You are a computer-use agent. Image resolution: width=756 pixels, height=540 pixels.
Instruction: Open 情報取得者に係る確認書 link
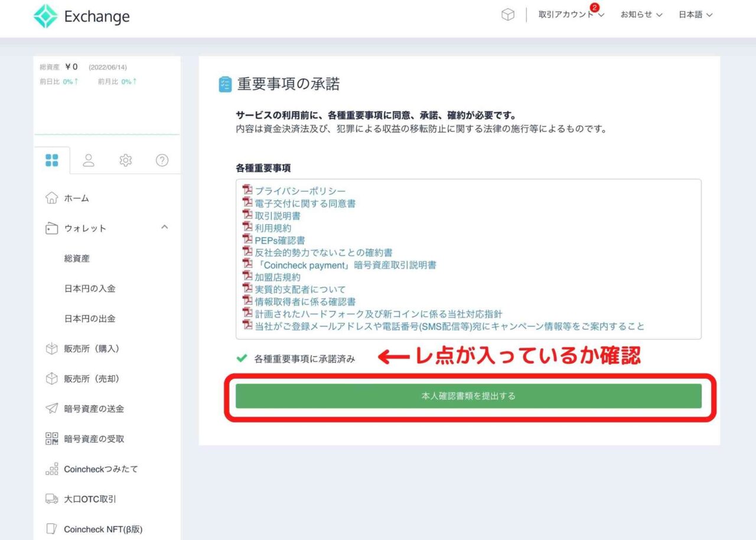point(305,302)
